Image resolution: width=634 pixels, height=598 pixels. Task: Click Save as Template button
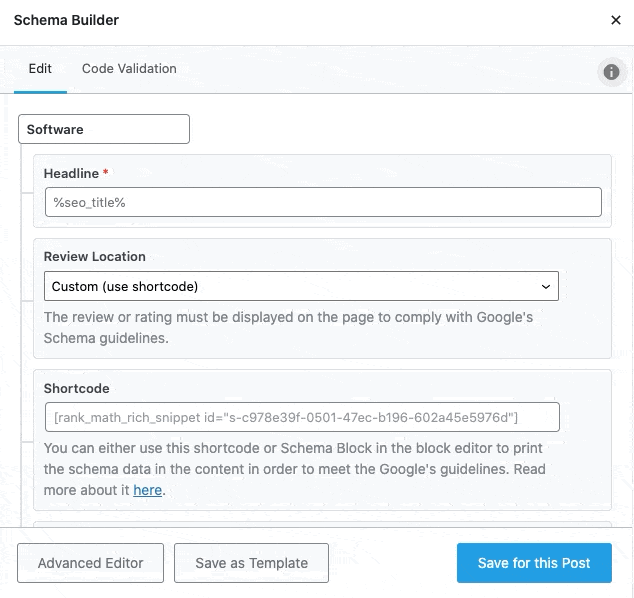(251, 563)
